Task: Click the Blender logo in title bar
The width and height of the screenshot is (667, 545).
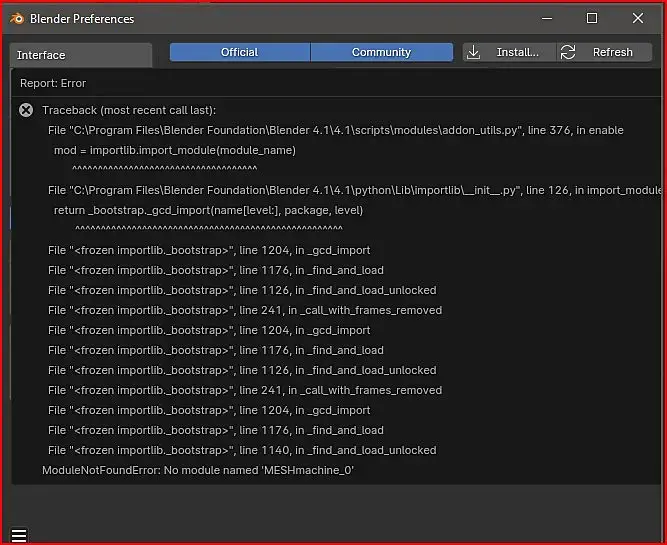Action: pos(17,18)
